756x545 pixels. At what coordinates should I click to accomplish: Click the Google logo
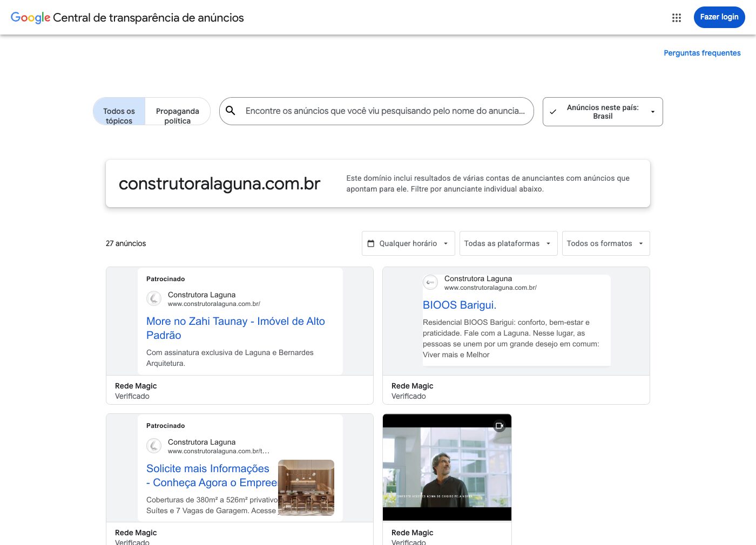pyautogui.click(x=30, y=18)
